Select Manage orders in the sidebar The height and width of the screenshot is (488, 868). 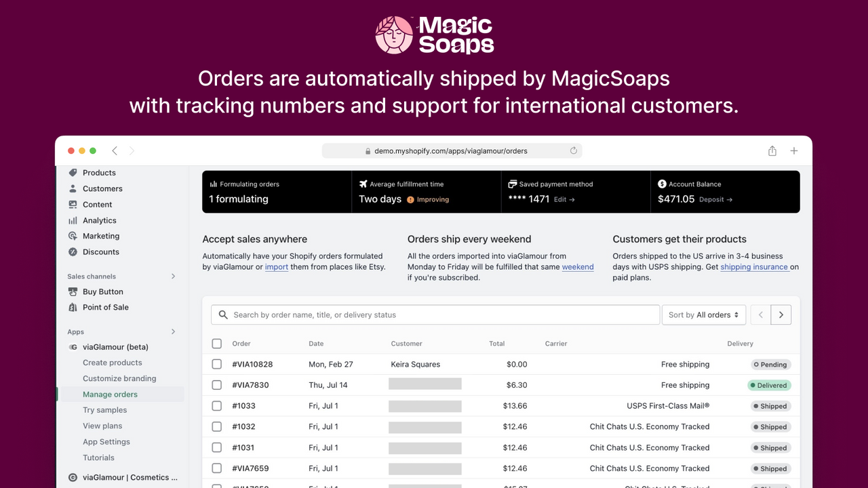click(110, 394)
